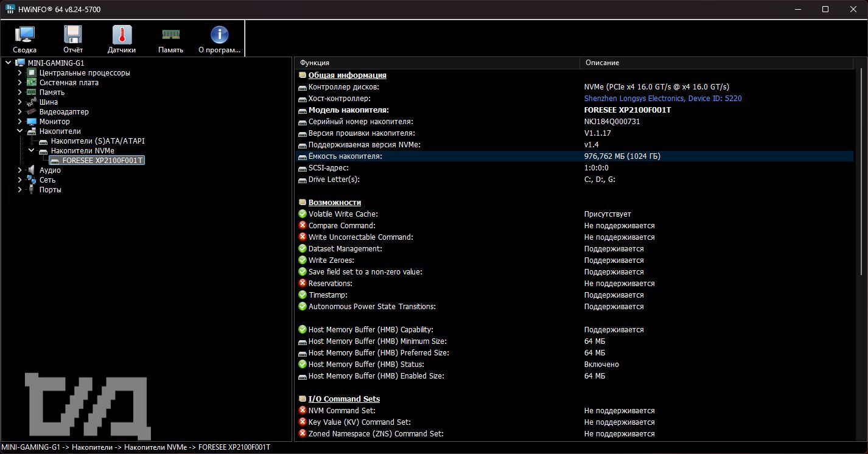
Task: Click the status bar device path
Action: pos(136,447)
